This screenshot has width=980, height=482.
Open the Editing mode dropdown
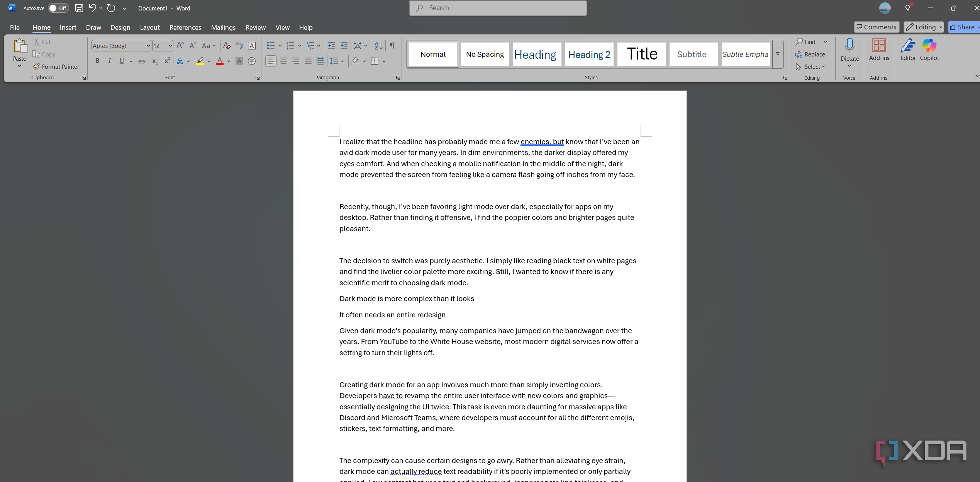[924, 27]
